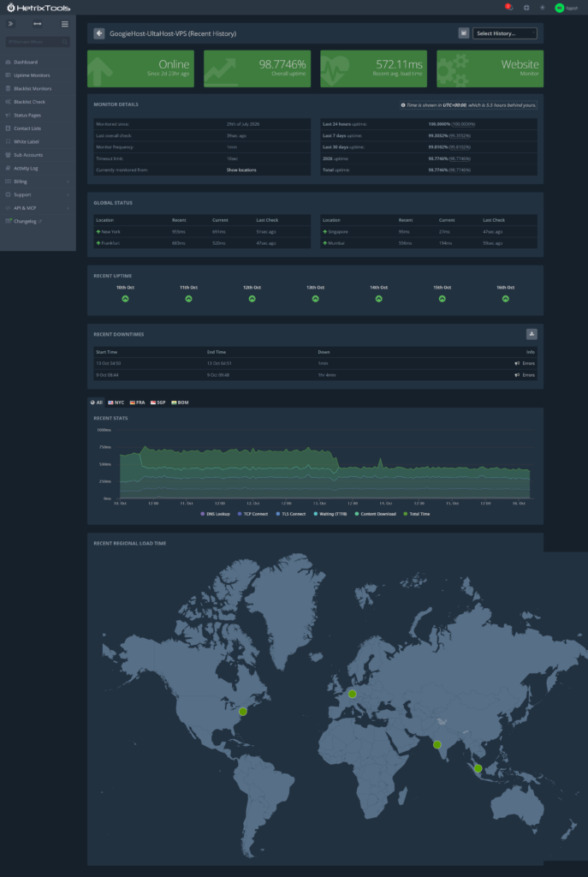
Task: Click the New York marker on map
Action: click(x=243, y=712)
